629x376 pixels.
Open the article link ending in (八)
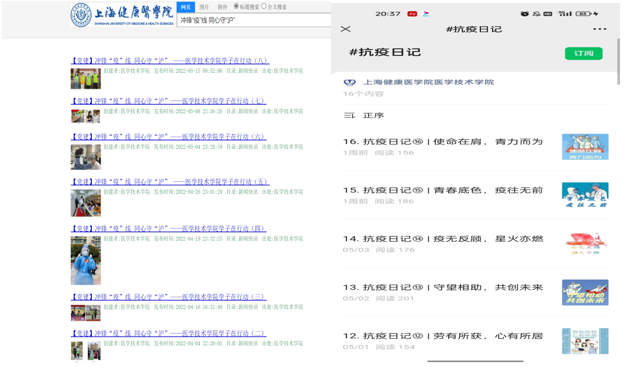click(x=170, y=61)
